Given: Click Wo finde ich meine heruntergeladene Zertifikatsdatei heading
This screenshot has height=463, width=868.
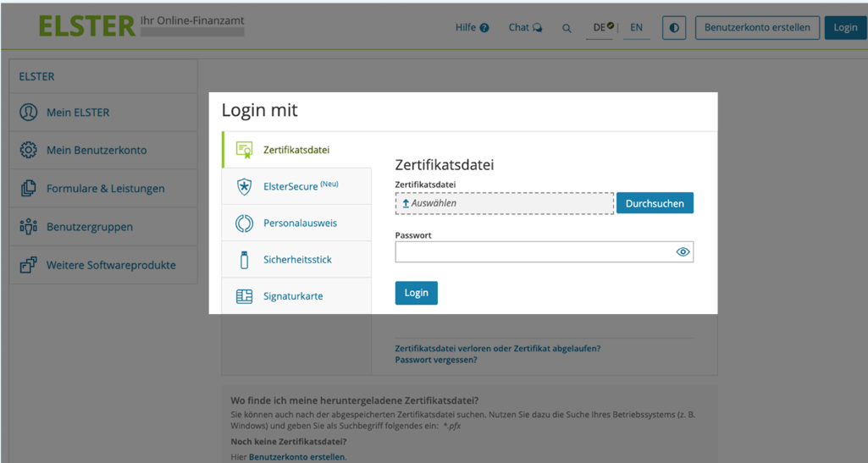Looking at the screenshot, I should (355, 400).
